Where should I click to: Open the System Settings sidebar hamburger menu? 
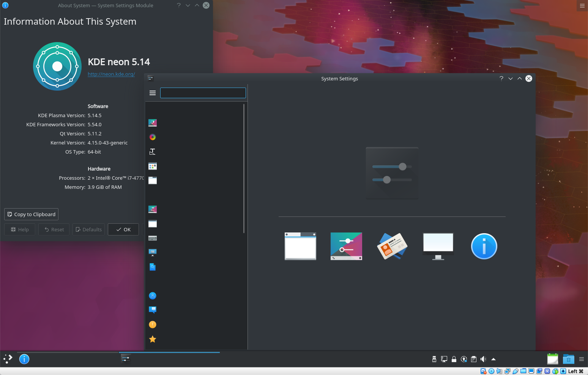(x=152, y=93)
